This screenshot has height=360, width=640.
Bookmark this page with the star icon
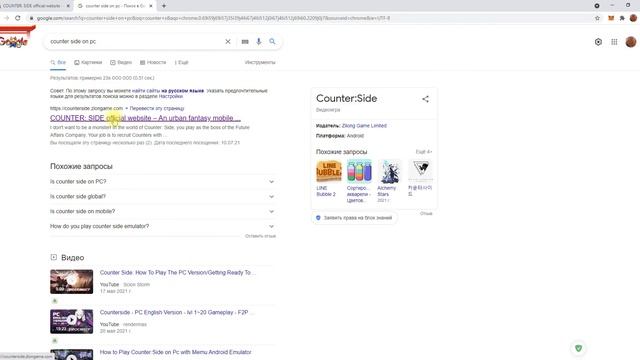point(598,18)
